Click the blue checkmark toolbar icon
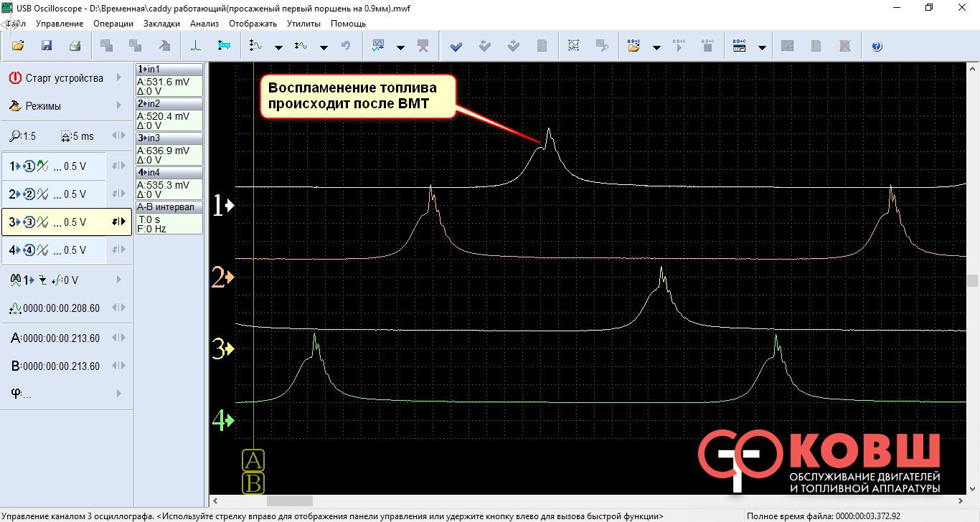Screen dimensions: 980x522 [456, 46]
